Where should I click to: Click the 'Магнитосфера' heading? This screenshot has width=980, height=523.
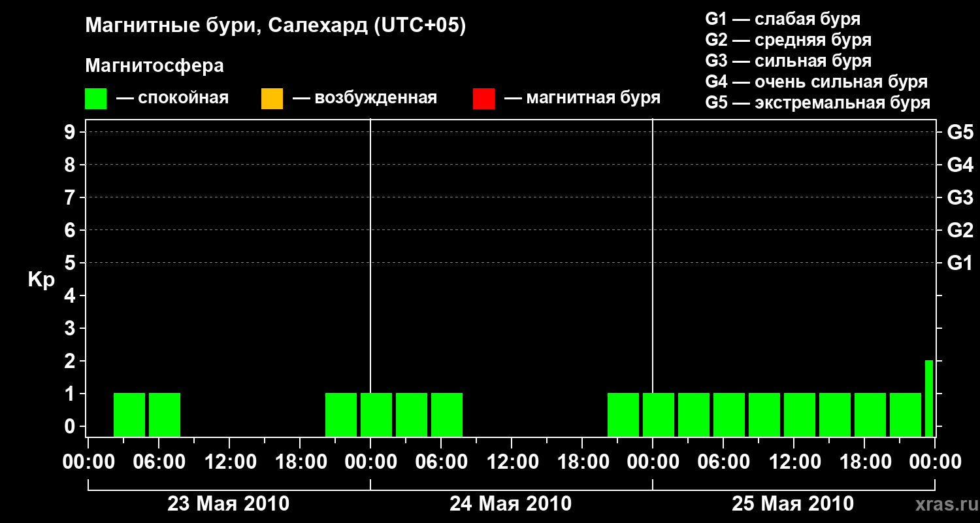154,66
